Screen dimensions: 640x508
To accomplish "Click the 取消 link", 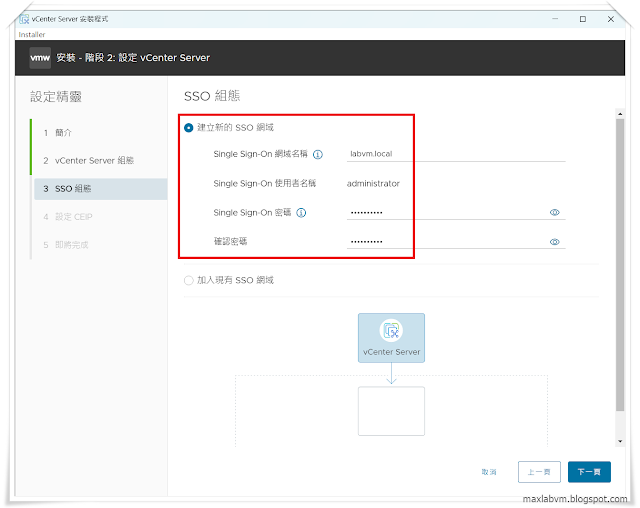I will (489, 472).
